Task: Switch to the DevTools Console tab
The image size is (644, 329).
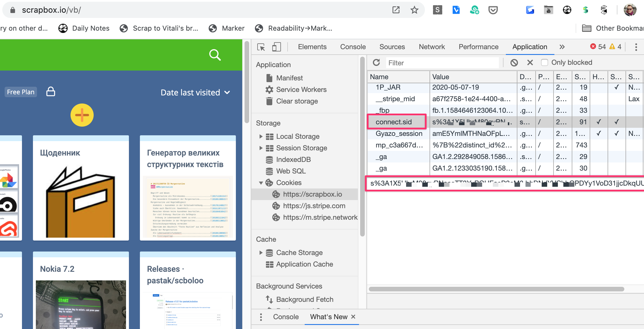Action: (353, 47)
